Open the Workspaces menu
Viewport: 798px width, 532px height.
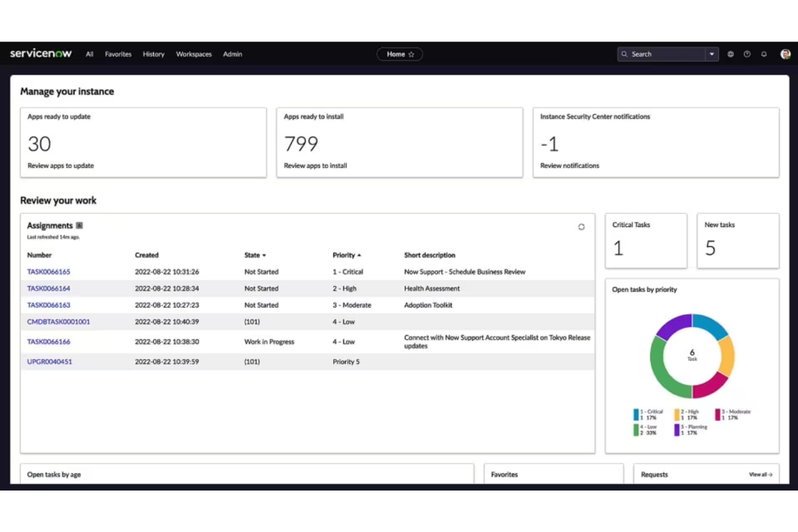pos(194,54)
